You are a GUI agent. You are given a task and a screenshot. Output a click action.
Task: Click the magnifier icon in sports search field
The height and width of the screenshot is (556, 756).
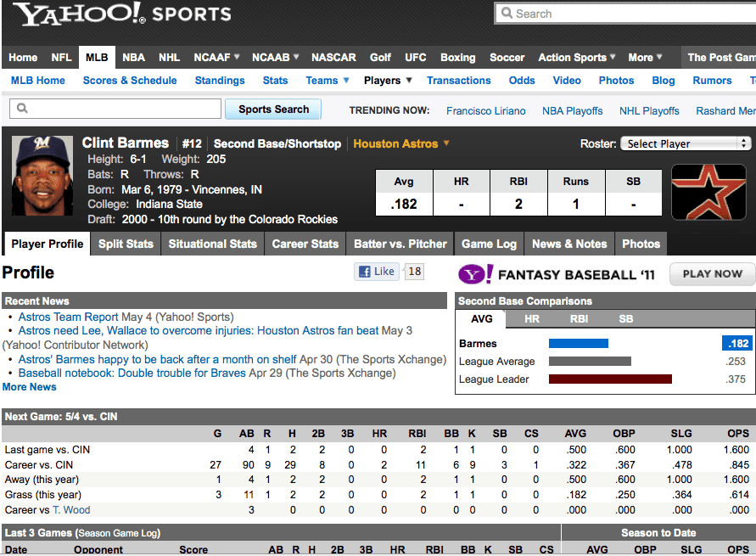[23, 109]
